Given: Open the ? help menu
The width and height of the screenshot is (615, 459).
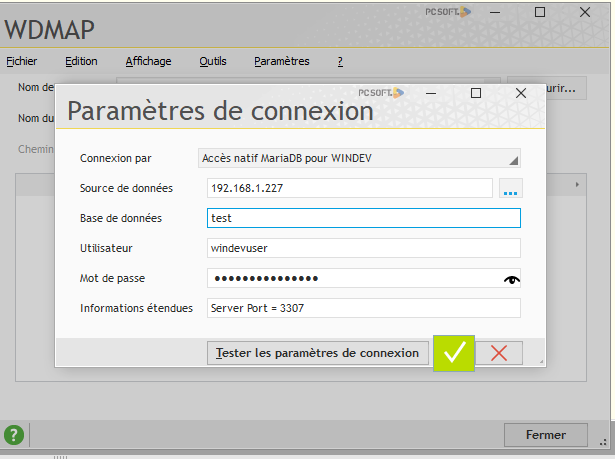Looking at the screenshot, I should coord(340,61).
